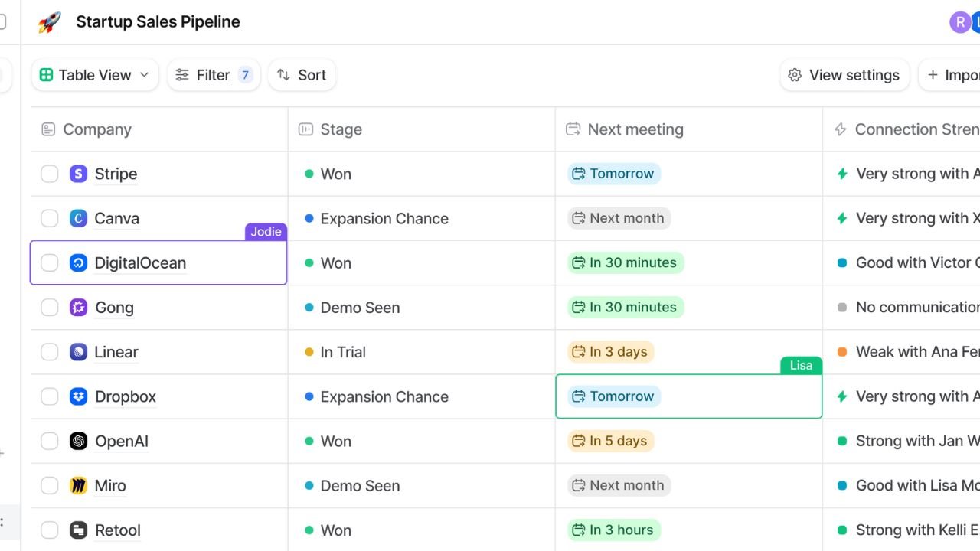This screenshot has height=551, width=980.
Task: Click the Gong logo icon
Action: [x=77, y=307]
